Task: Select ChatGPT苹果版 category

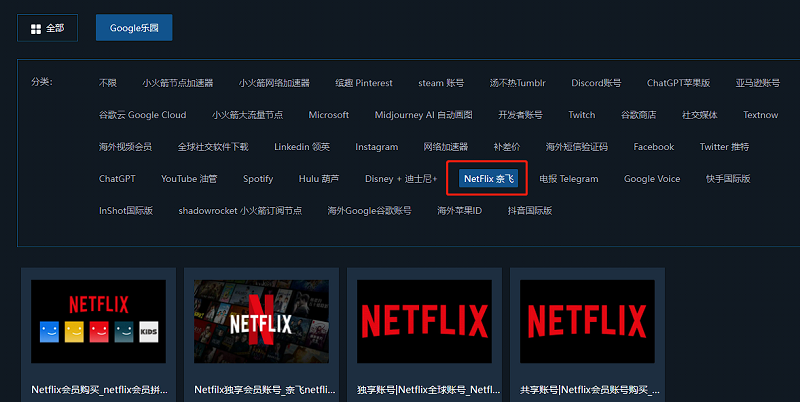Action: point(678,83)
